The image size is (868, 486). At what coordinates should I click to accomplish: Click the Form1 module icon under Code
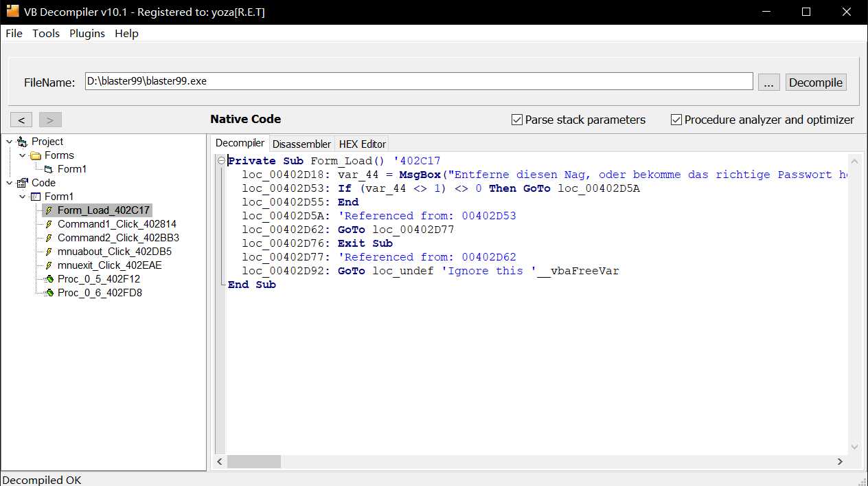pyautogui.click(x=36, y=197)
